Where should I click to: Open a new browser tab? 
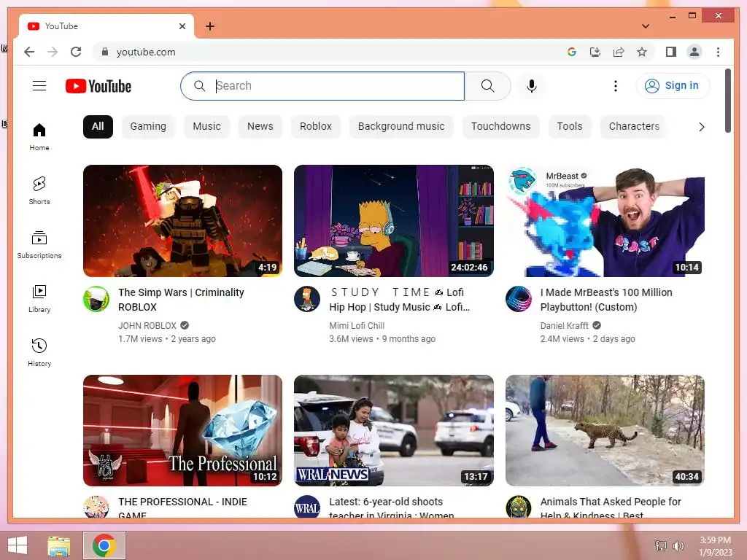click(210, 26)
